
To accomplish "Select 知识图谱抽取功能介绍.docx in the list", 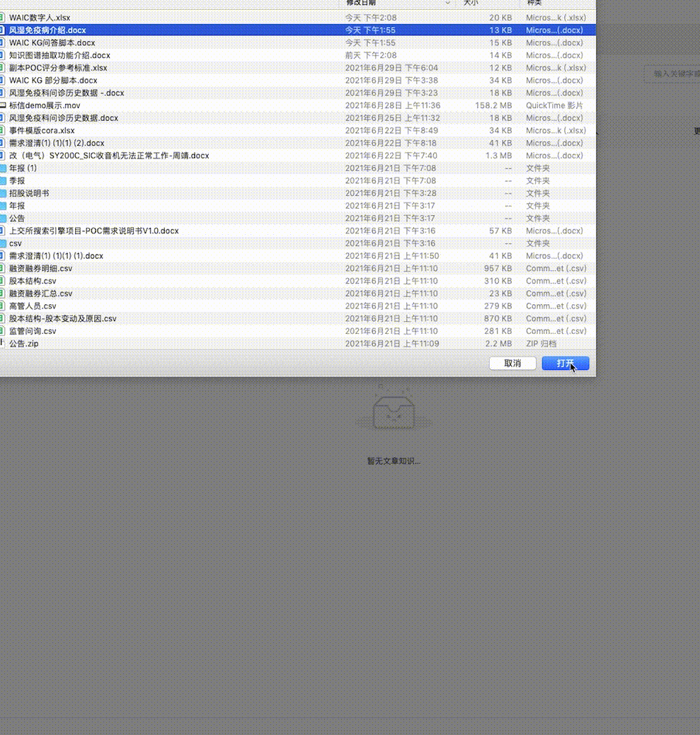I will tap(59, 55).
